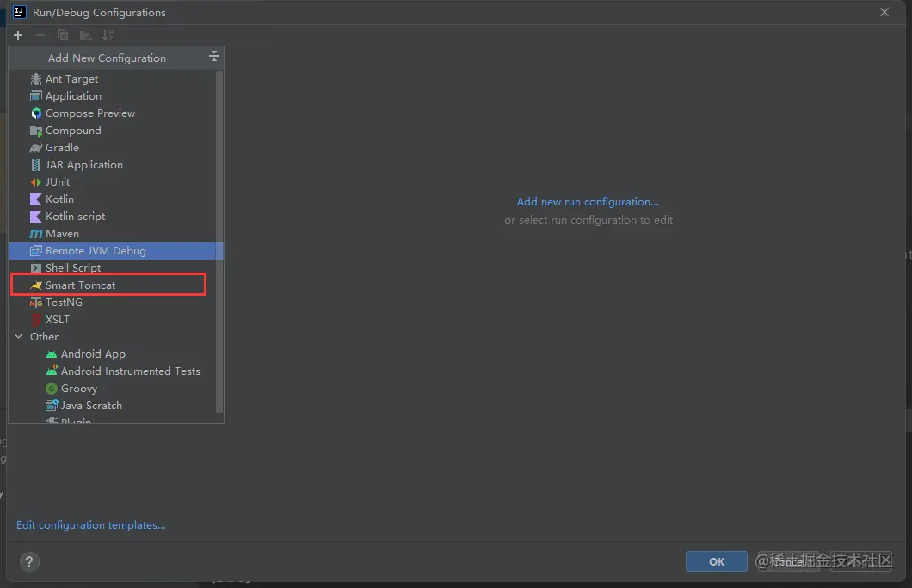Image resolution: width=912 pixels, height=588 pixels.
Task: Click the Compose Preview icon
Action: (x=36, y=113)
